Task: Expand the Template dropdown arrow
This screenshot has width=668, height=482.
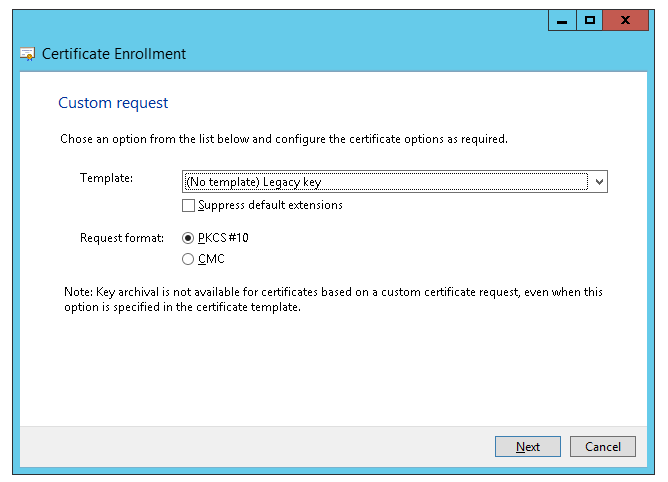Action: [598, 182]
